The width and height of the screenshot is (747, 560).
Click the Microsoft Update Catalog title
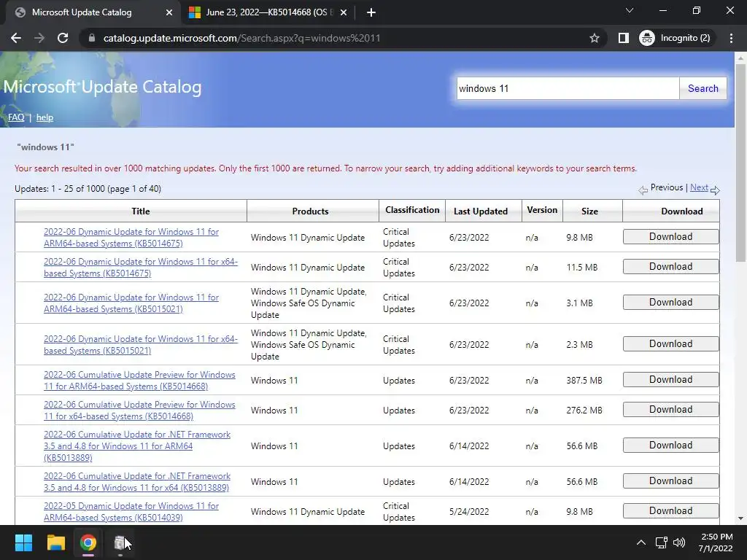pos(102,87)
